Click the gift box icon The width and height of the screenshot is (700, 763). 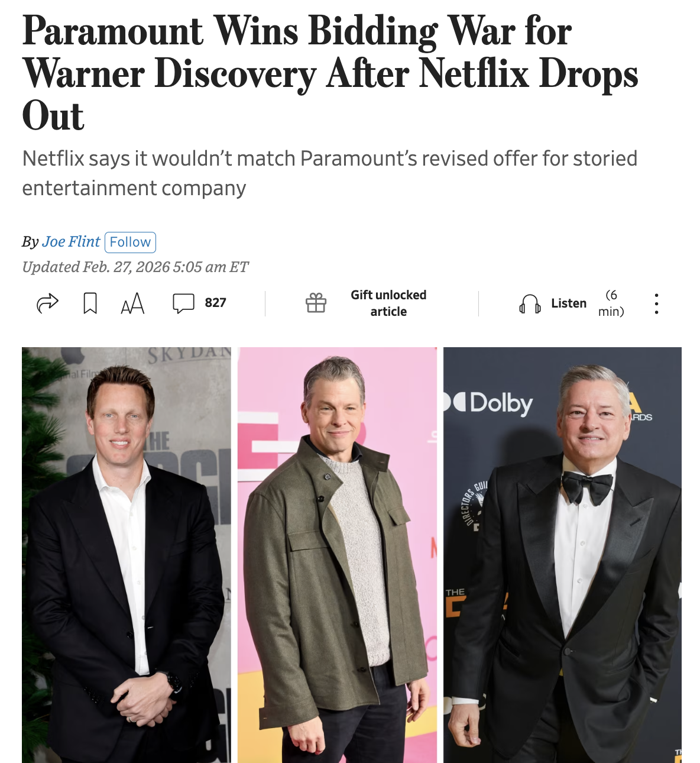(316, 303)
